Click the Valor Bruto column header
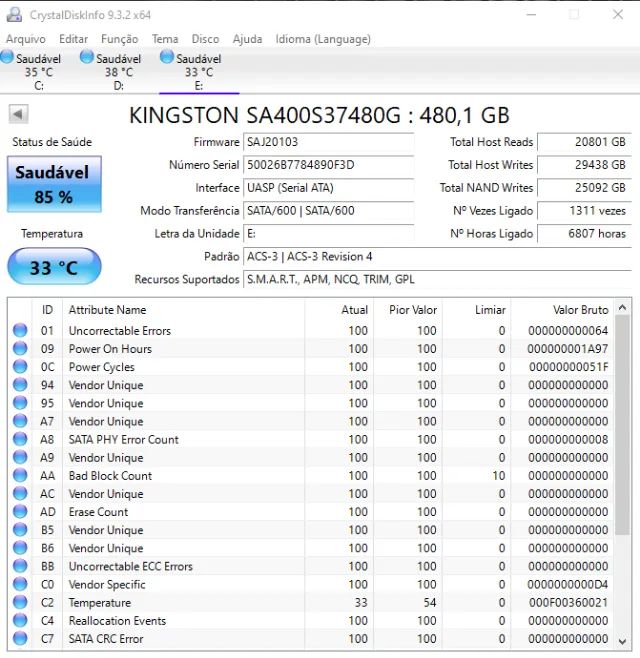Viewport: 640px width, 658px height. (562, 310)
